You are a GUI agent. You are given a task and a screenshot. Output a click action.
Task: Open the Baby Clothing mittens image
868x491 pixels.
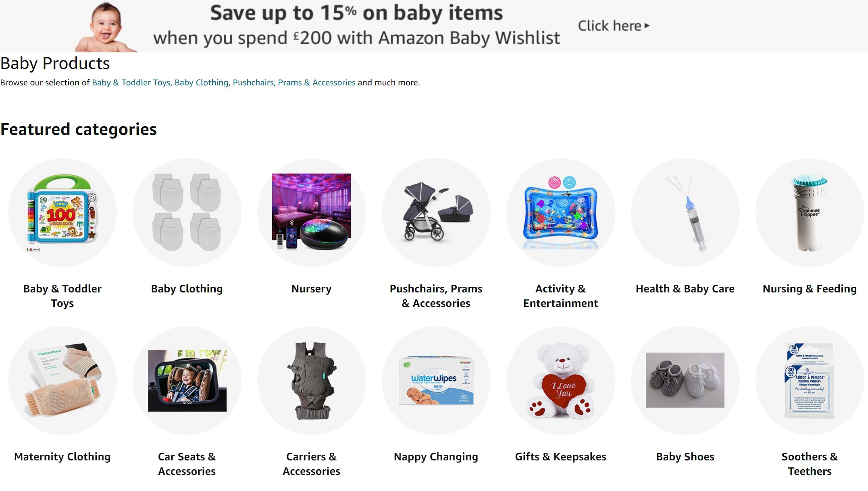click(x=187, y=213)
